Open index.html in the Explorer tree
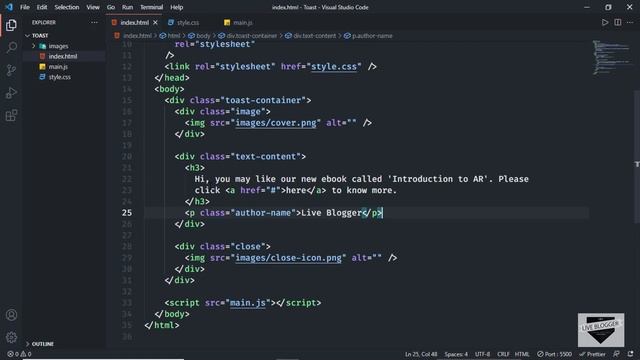This screenshot has height=360, width=640. [62, 56]
